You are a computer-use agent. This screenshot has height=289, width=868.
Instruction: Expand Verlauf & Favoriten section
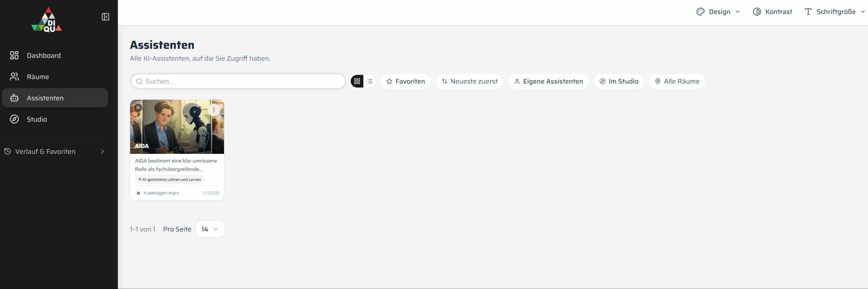(55, 151)
